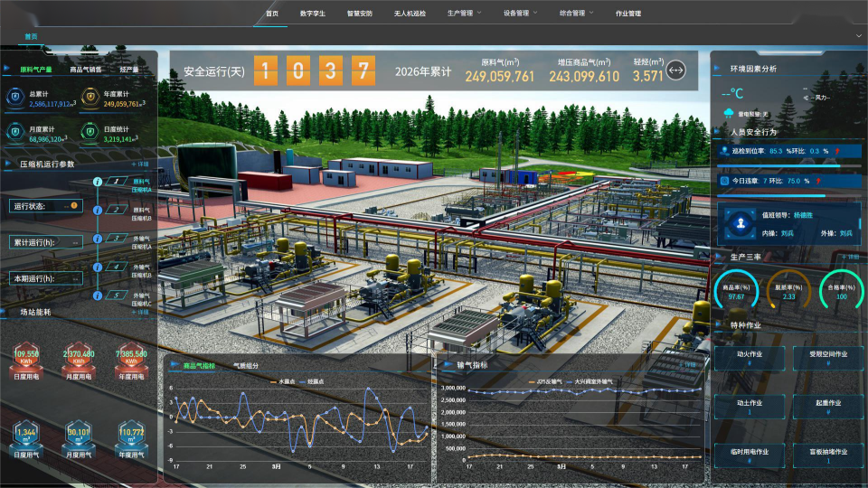868x488 pixels.
Task: Click the info icon for compressor 1
Action: click(x=97, y=183)
